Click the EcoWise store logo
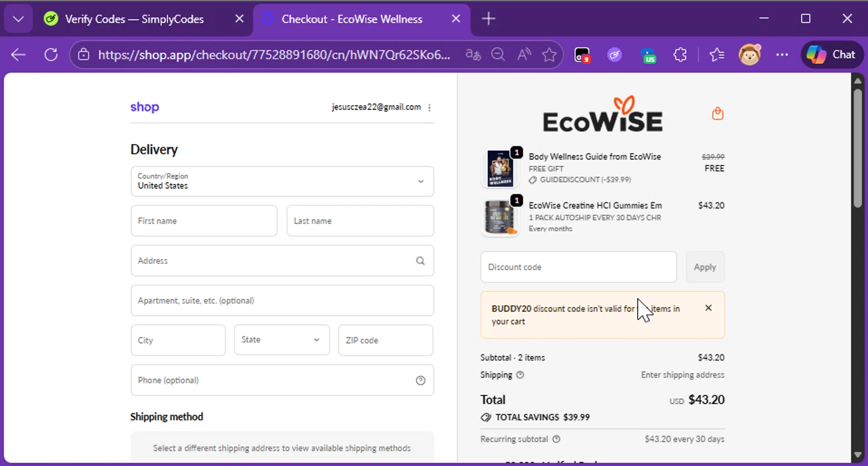Screen dimensions: 868x466 (x=602, y=114)
